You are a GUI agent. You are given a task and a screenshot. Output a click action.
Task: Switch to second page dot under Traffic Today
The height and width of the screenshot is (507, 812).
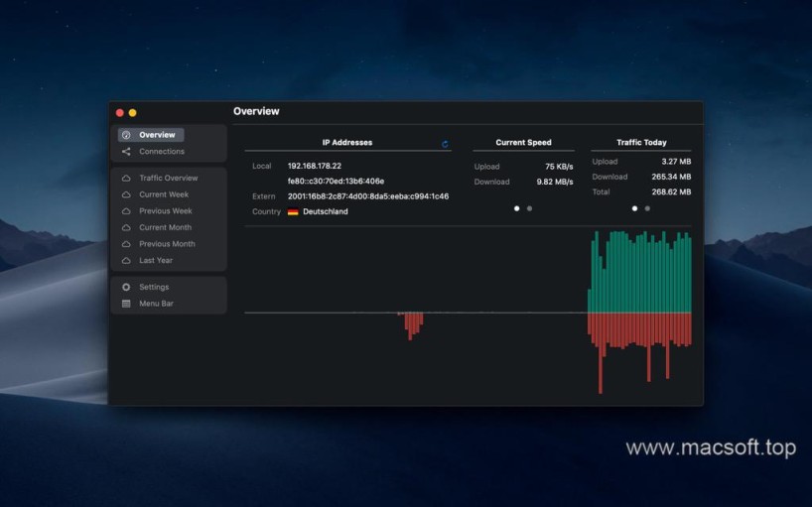coord(647,208)
